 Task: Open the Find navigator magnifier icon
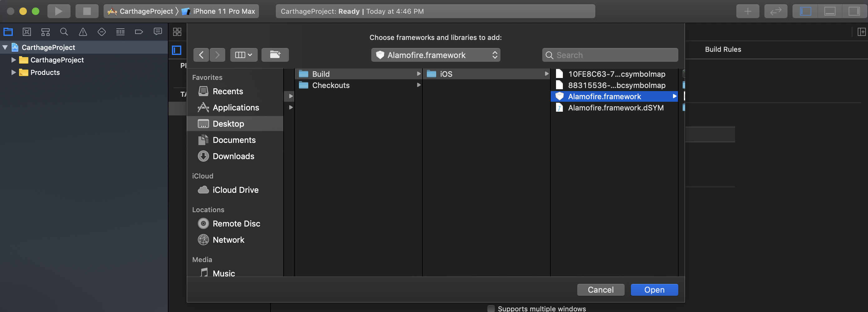64,32
